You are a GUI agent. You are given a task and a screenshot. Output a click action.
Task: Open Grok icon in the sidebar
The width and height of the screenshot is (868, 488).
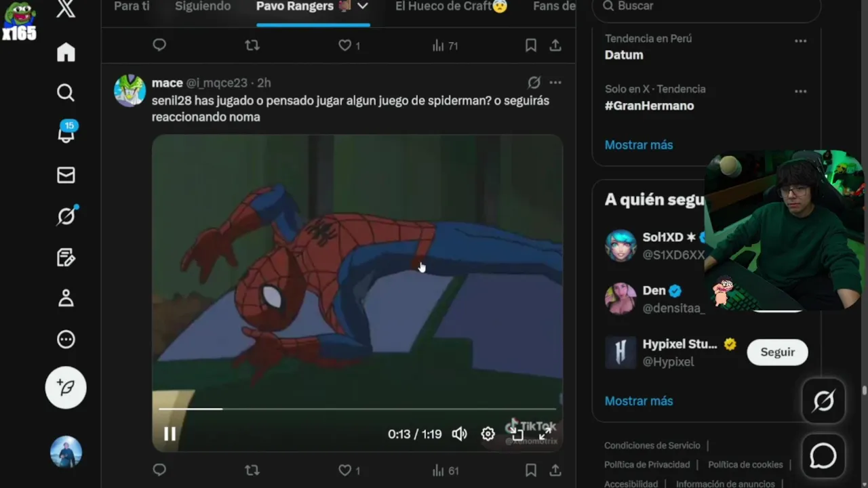(66, 216)
